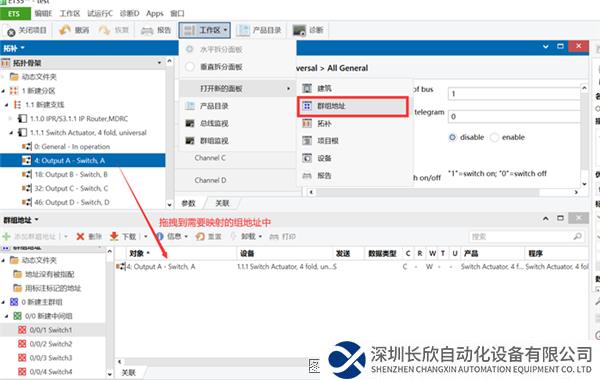The image size is (600, 380).
Task: Click the 撤消 undo arrow icon
Action: [65, 30]
